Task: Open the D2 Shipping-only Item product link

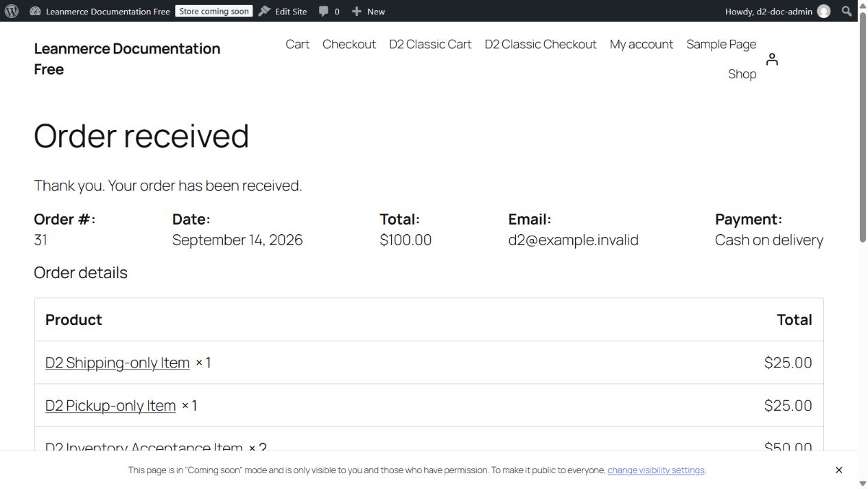Action: click(117, 363)
